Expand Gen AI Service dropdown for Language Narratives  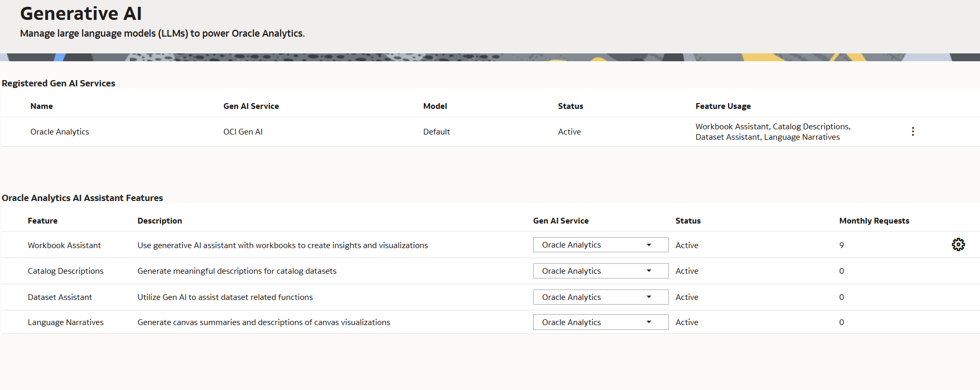600,322
